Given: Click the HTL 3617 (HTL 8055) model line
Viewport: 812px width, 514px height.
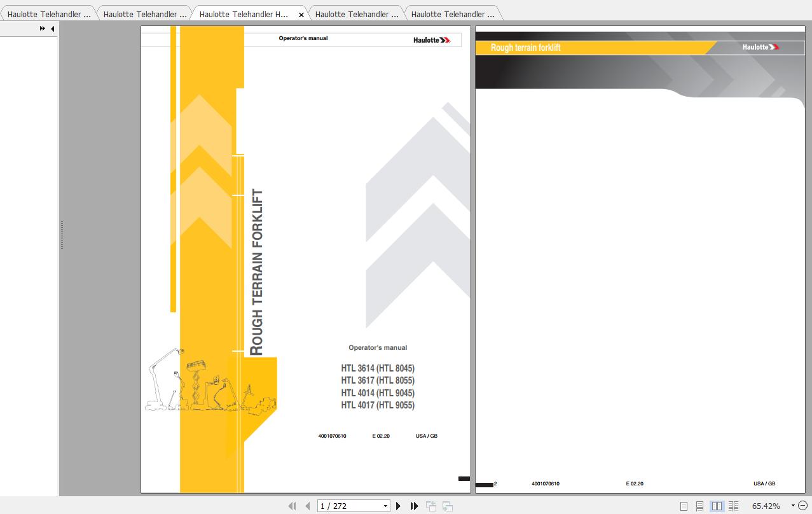Looking at the screenshot, I should click(378, 380).
